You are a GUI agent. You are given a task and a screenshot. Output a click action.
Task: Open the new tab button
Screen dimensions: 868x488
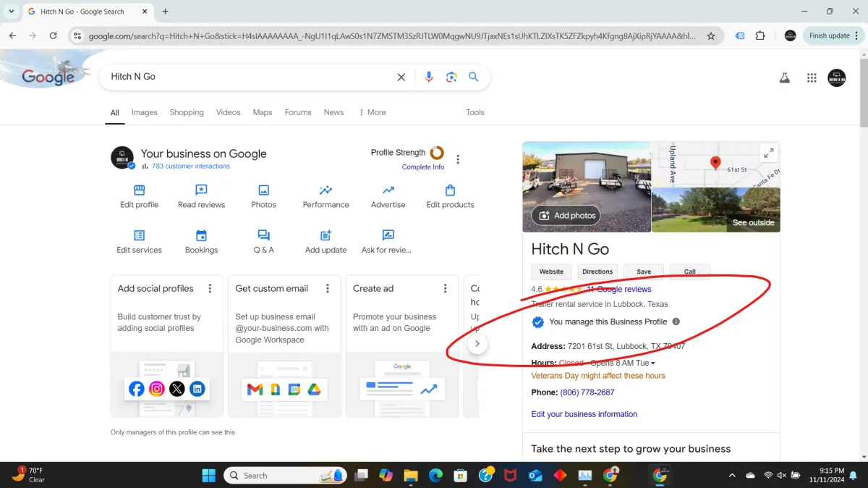pos(166,12)
